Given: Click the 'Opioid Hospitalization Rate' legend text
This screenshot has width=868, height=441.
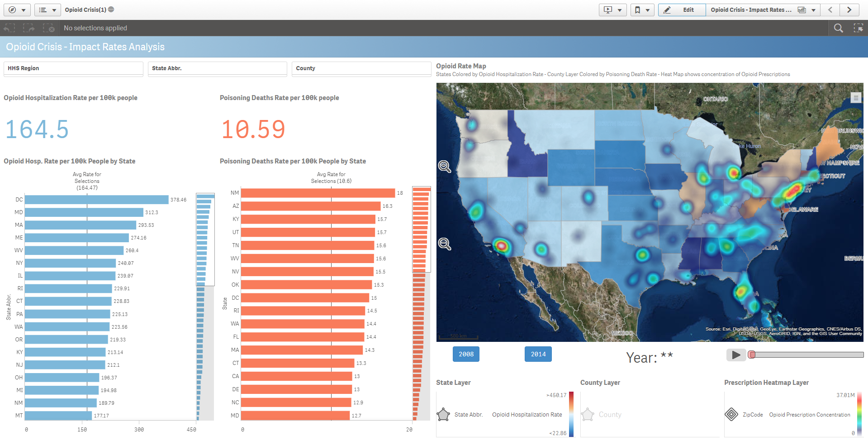Looking at the screenshot, I should point(527,415).
